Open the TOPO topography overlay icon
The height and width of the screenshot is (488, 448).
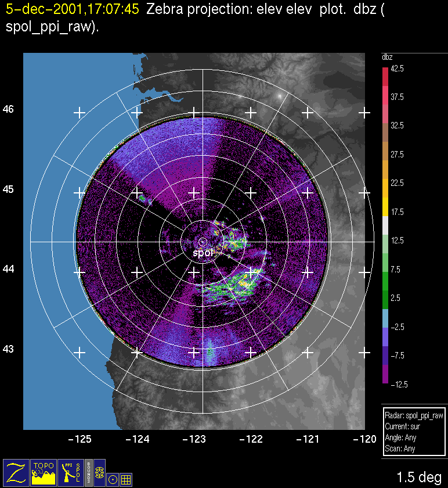click(x=44, y=472)
